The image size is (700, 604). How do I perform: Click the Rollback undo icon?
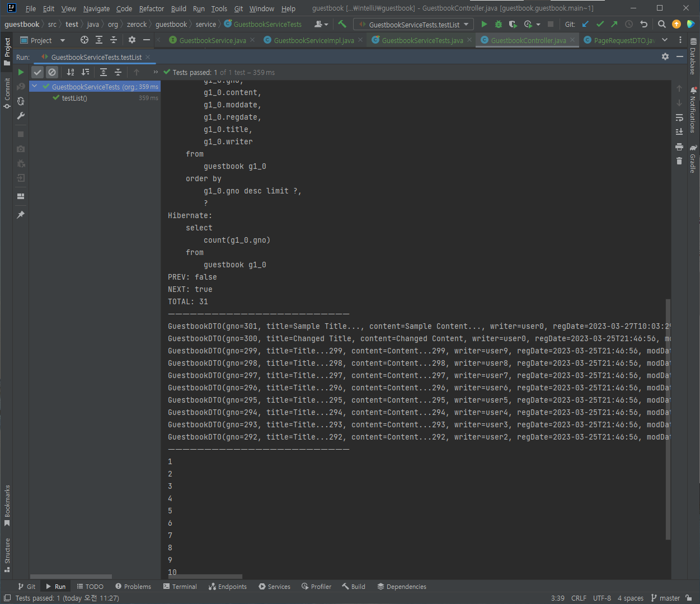(643, 24)
